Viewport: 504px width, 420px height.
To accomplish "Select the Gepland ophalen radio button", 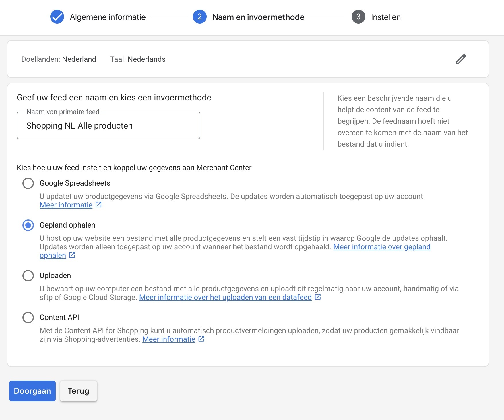I will point(28,225).
